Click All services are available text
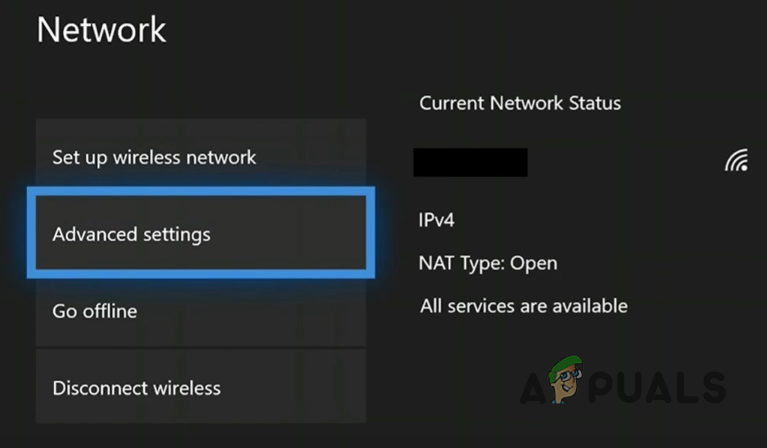767x448 pixels. pos(524,306)
